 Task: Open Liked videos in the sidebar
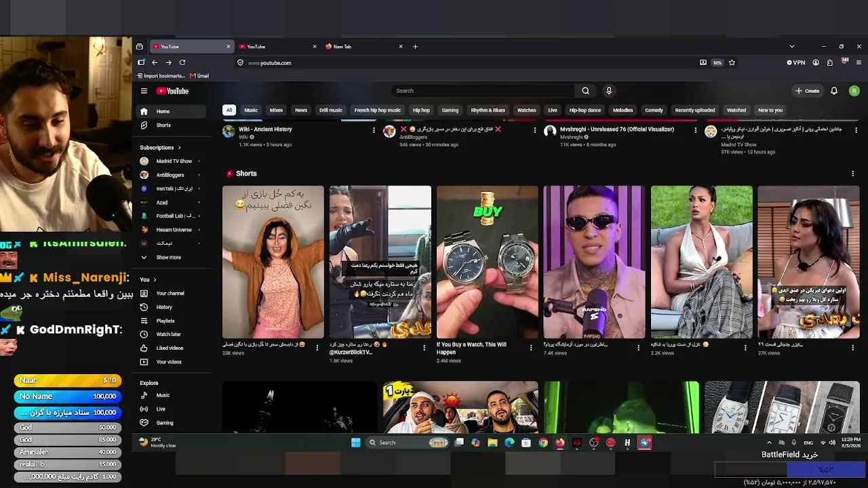172,348
